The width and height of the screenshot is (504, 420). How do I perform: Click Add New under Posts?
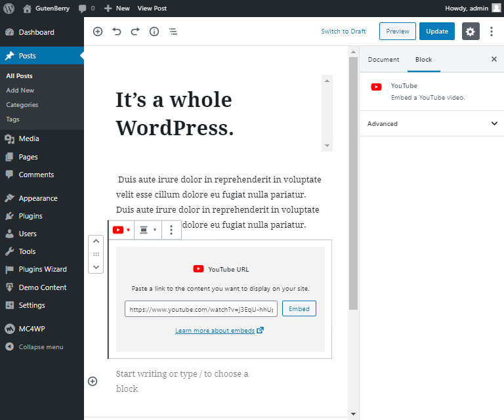(x=20, y=91)
